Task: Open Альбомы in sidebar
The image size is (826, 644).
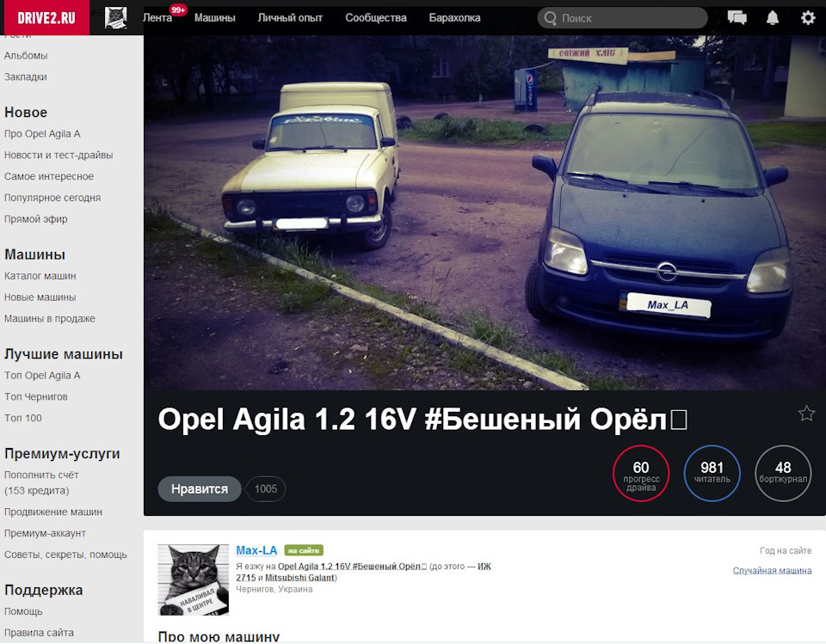Action: 26,55
